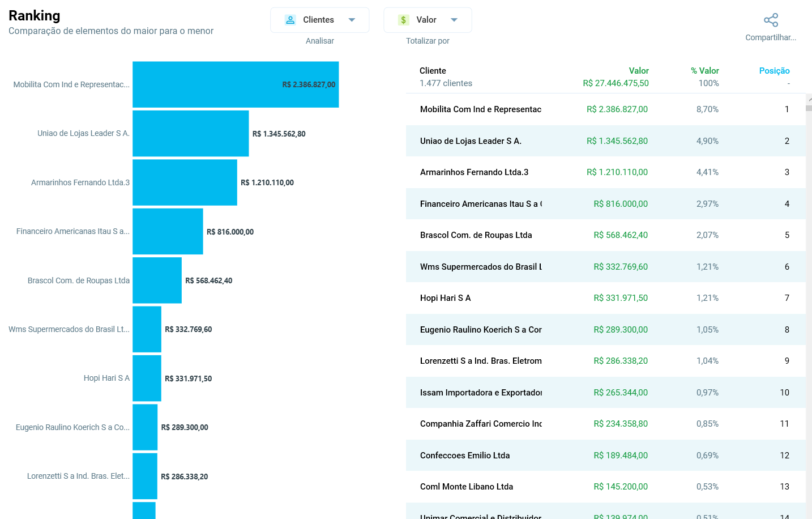Select Uniao de Lojas Leader S A. row
This screenshot has height=519, width=812.
(x=605, y=141)
